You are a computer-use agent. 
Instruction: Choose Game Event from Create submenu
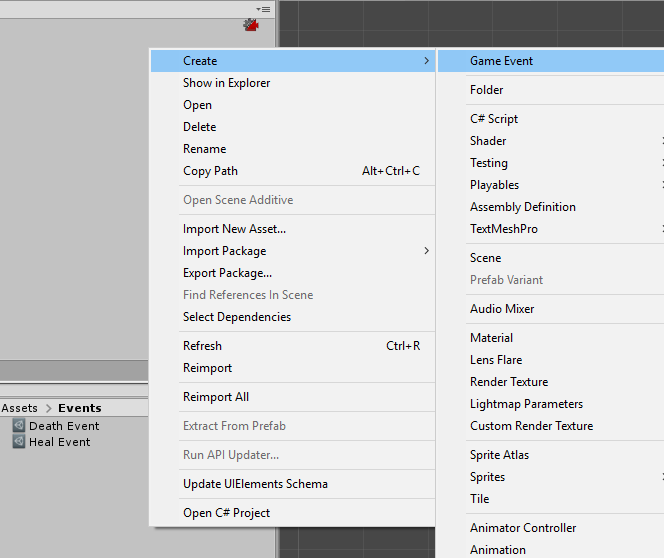tap(551, 61)
